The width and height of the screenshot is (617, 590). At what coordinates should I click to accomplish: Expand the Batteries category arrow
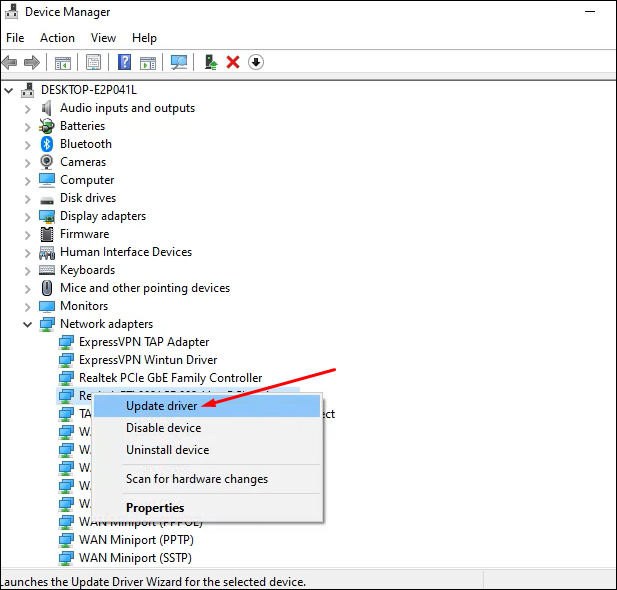tap(28, 127)
